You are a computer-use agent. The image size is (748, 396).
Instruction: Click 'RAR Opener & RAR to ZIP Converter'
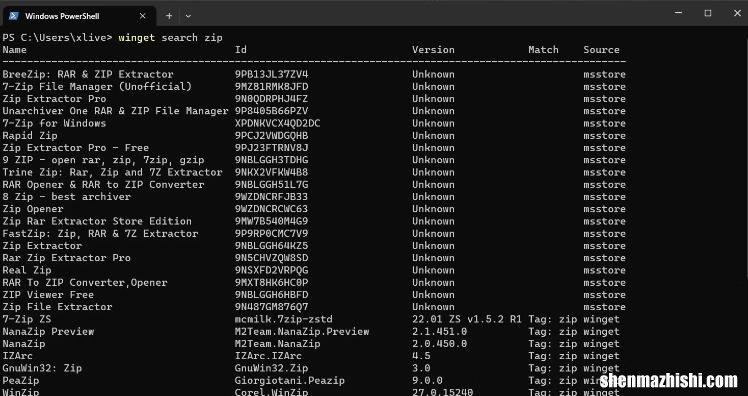[x=103, y=185]
